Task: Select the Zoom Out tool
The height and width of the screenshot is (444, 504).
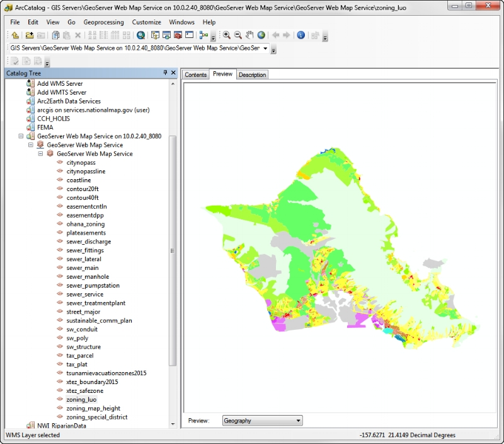Action: tap(238, 35)
